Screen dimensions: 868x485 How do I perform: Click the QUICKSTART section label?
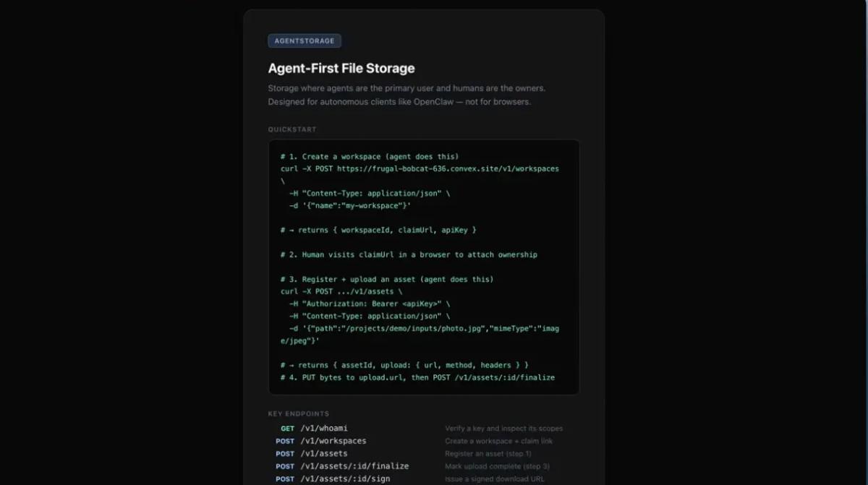(x=292, y=129)
